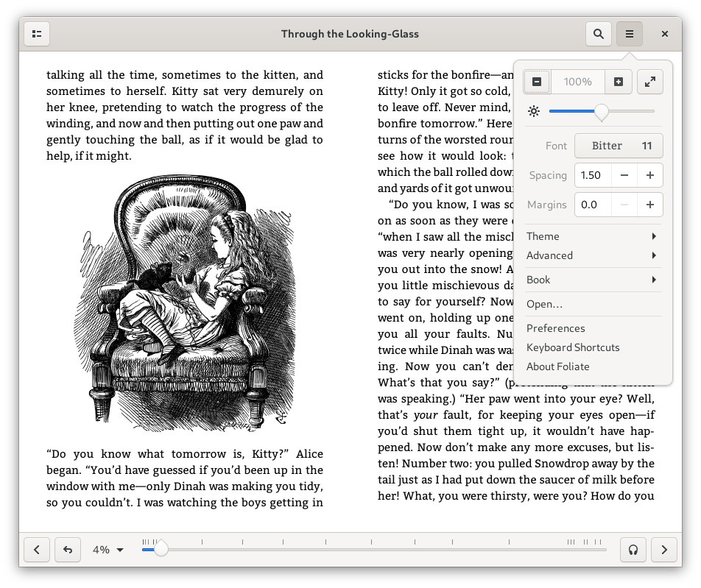The image size is (701, 588).
Task: Open text-to-speech headphones button
Action: (x=633, y=550)
